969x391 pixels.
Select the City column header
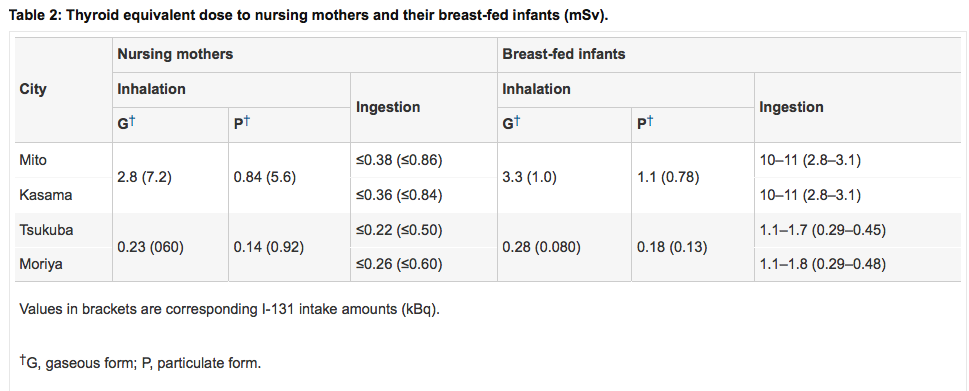[x=33, y=89]
